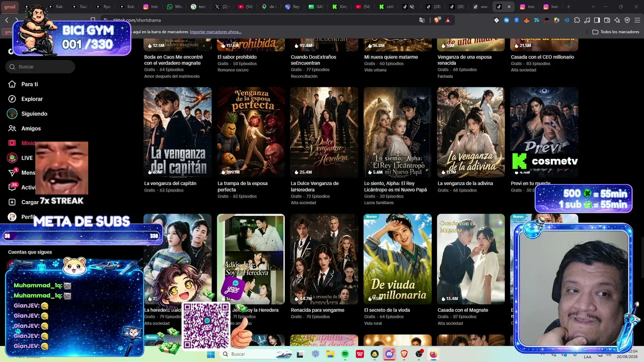This screenshot has width=644, height=362.
Task: Switch to the Google Maps browser tab
Action: 270,7
